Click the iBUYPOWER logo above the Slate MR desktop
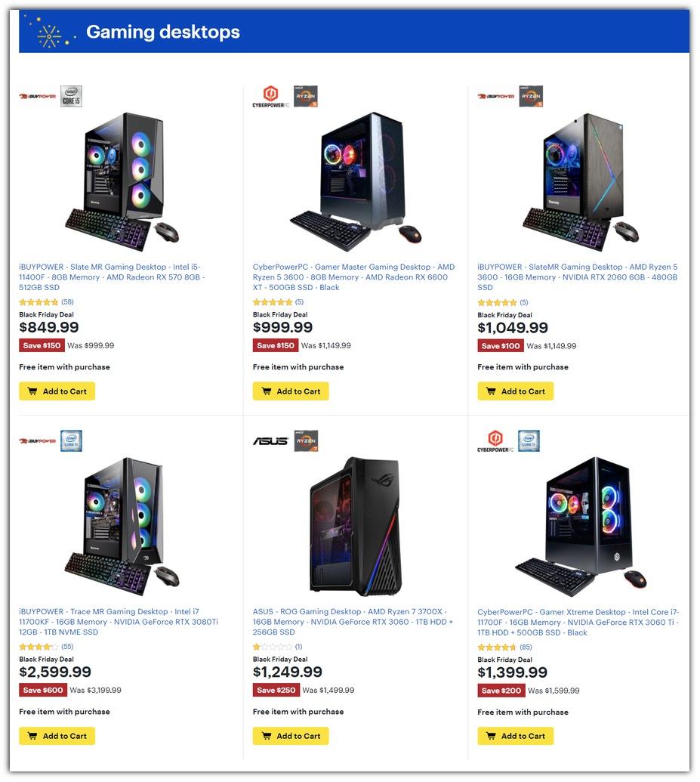Screen dimensions: 700x782 (38, 96)
